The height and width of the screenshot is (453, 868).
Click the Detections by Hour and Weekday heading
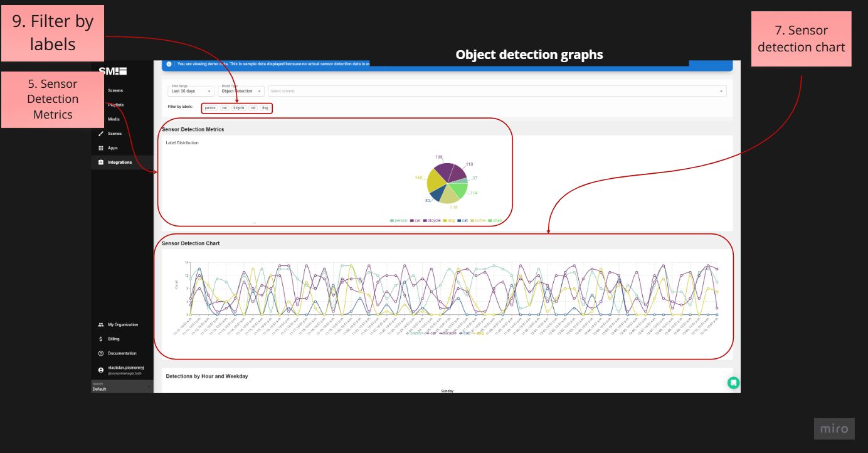tap(206, 376)
